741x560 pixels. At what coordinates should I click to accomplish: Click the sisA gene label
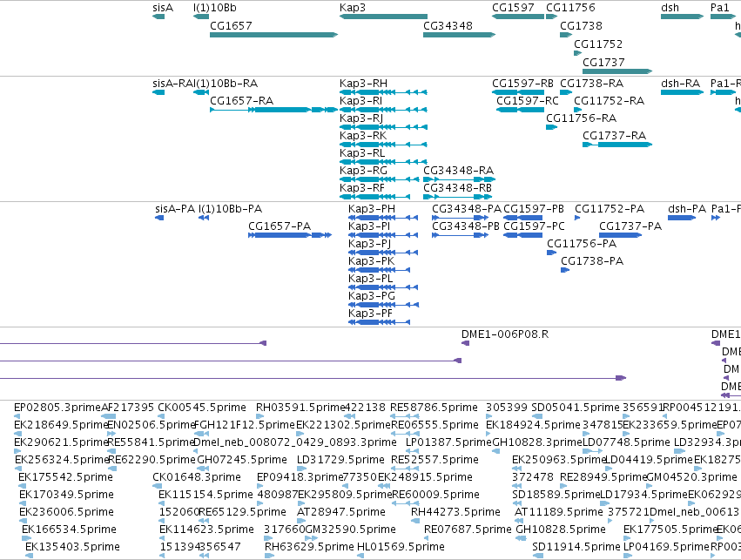[x=163, y=8]
